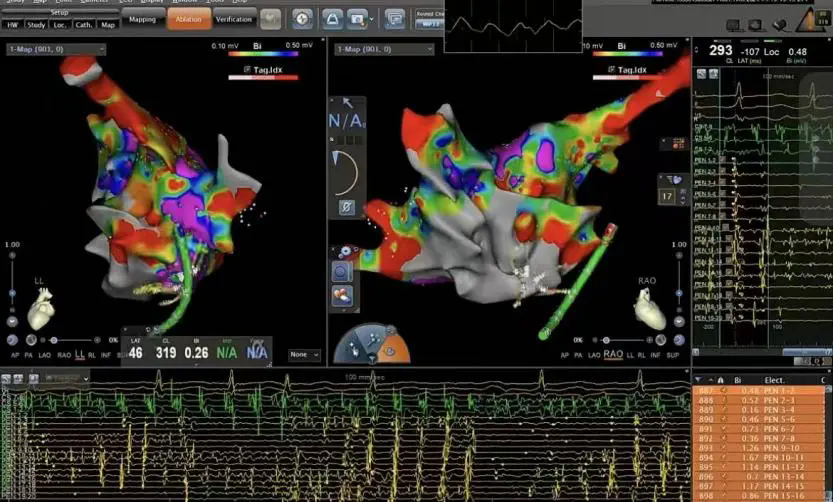Select RAO view in right map view
The width and height of the screenshot is (833, 502).
tap(612, 354)
